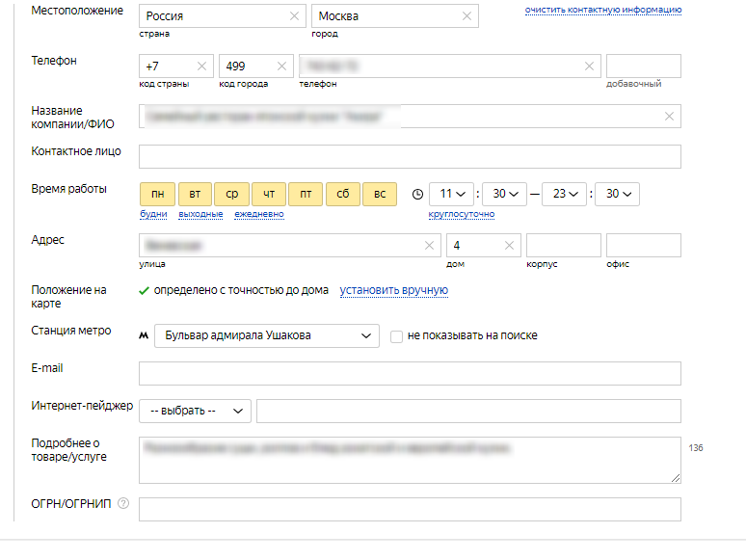This screenshot has height=560, width=746.
Task: Open the closing hour 23 dropdown
Action: click(565, 194)
